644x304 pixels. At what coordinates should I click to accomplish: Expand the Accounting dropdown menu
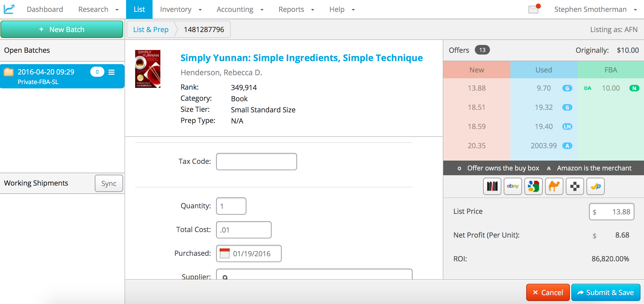pyautogui.click(x=240, y=9)
